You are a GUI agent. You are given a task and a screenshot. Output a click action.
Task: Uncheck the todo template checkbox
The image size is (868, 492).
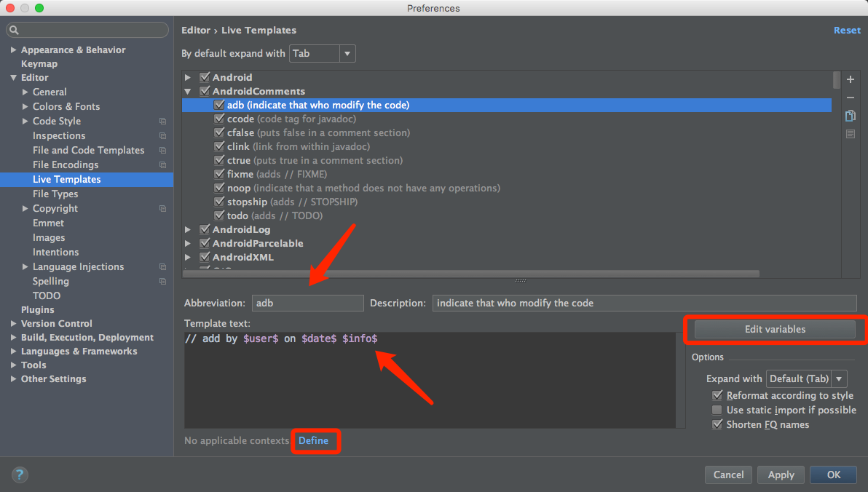coord(219,216)
